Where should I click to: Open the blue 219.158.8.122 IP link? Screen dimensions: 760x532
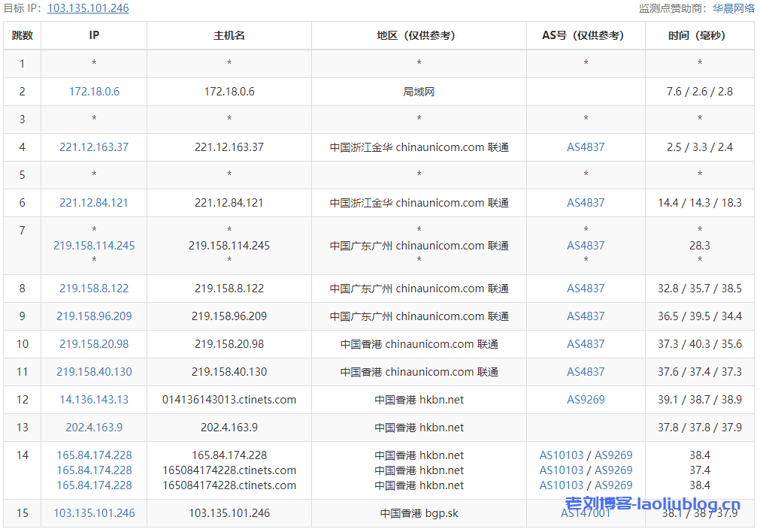click(94, 289)
